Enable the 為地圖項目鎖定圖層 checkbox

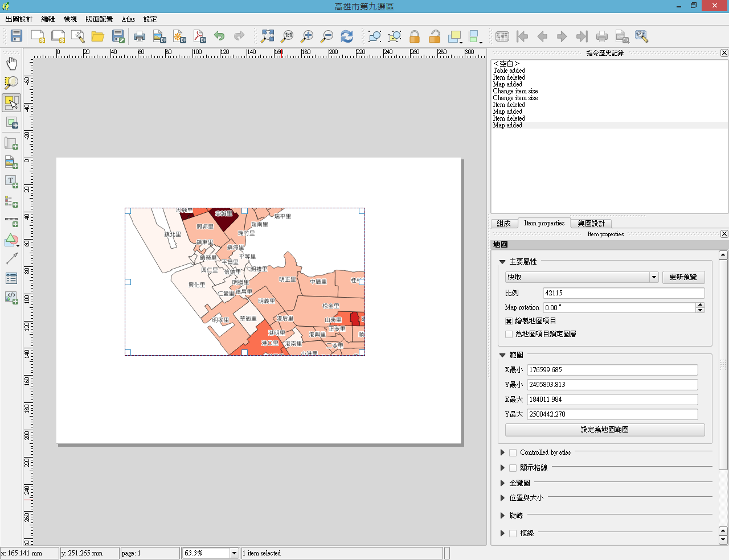[509, 334]
